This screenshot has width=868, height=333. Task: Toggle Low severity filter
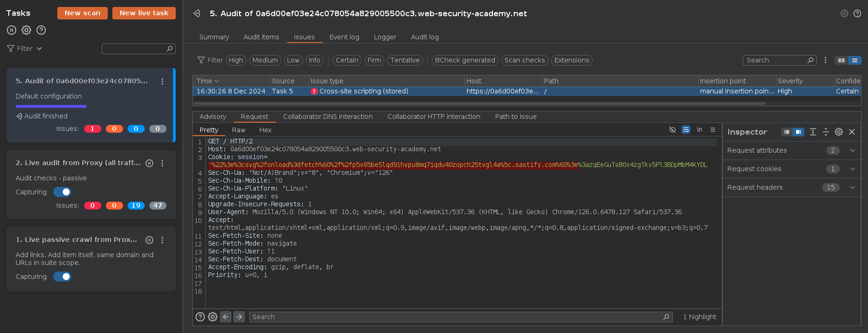coord(293,60)
